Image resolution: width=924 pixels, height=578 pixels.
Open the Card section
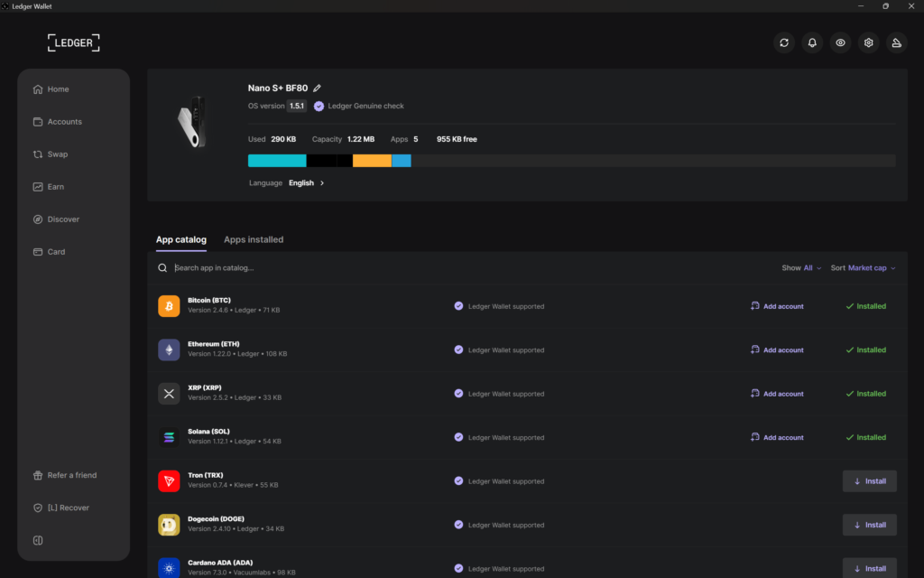click(x=49, y=251)
